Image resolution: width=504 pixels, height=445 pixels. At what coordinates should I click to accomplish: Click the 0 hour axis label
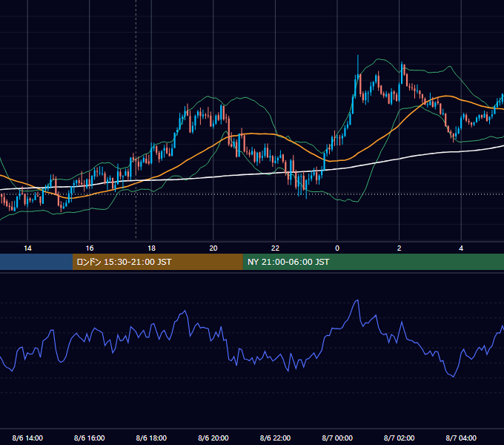(x=337, y=248)
